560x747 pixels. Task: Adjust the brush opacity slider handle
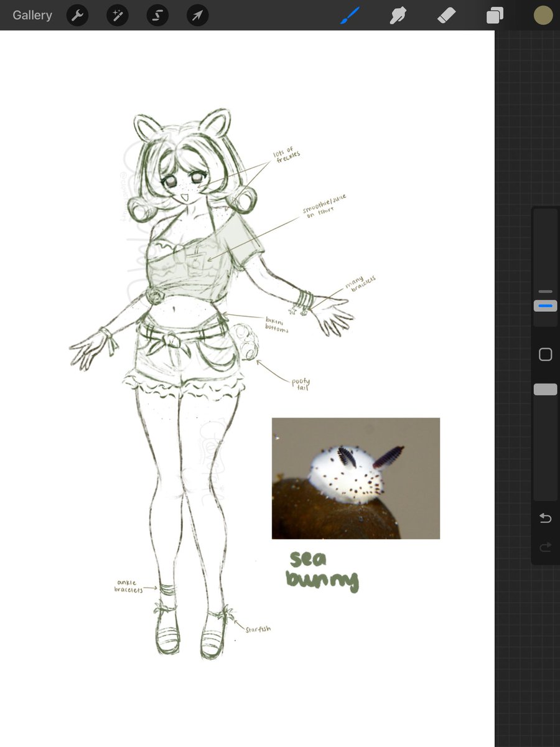(546, 389)
